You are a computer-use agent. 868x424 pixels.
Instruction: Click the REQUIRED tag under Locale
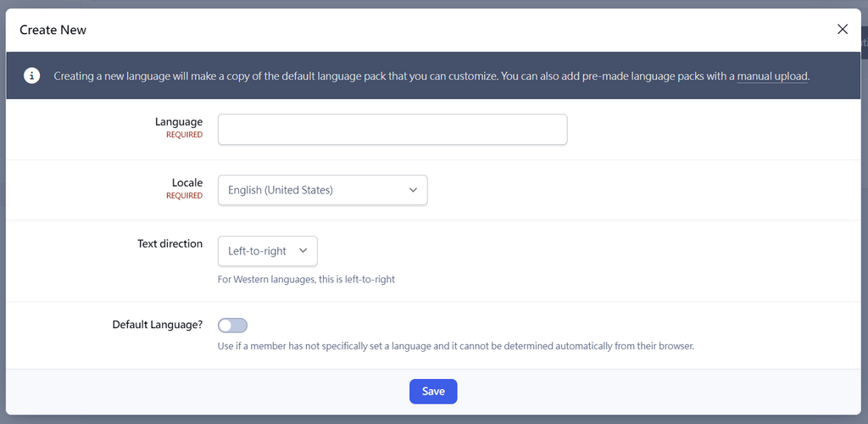coord(184,195)
